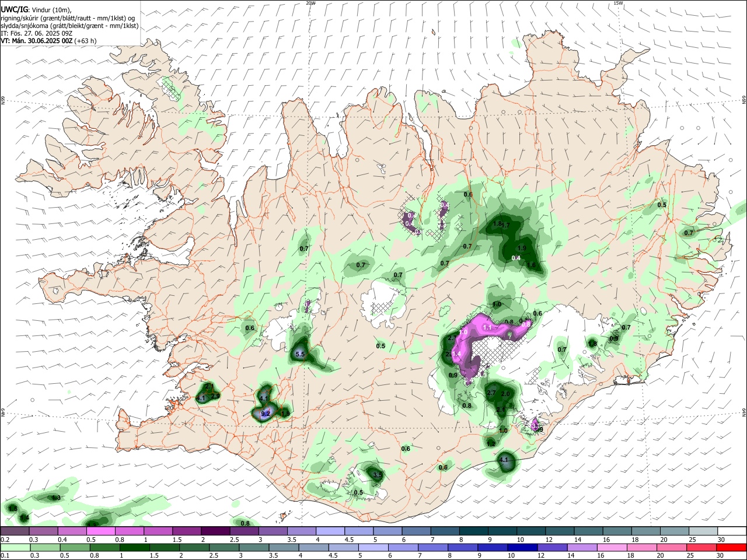Click the upper legend swatch between 4 and 4.5
This screenshot has height=560, width=747.
click(x=330, y=531)
